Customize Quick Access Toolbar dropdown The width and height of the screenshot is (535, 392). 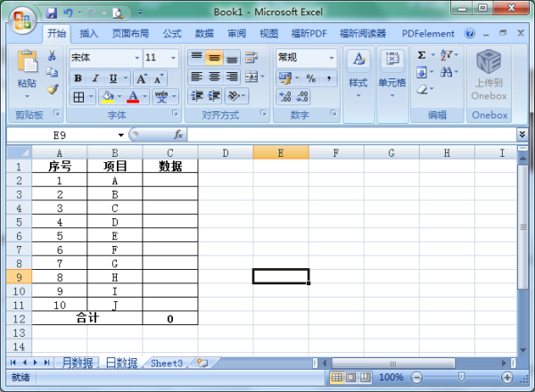pyautogui.click(x=140, y=13)
